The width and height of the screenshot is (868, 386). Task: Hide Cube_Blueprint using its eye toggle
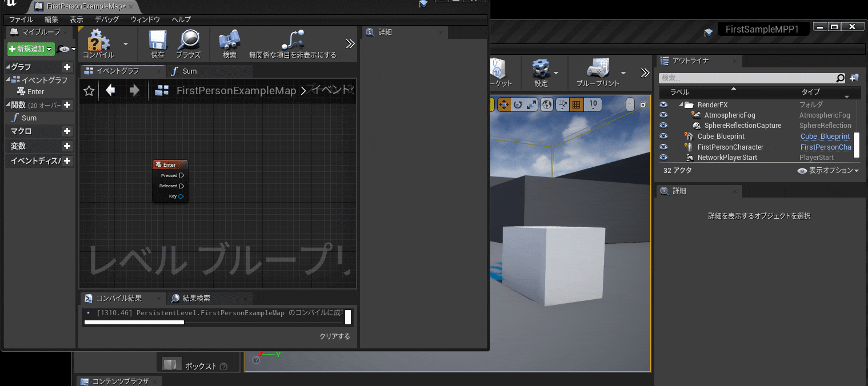663,136
